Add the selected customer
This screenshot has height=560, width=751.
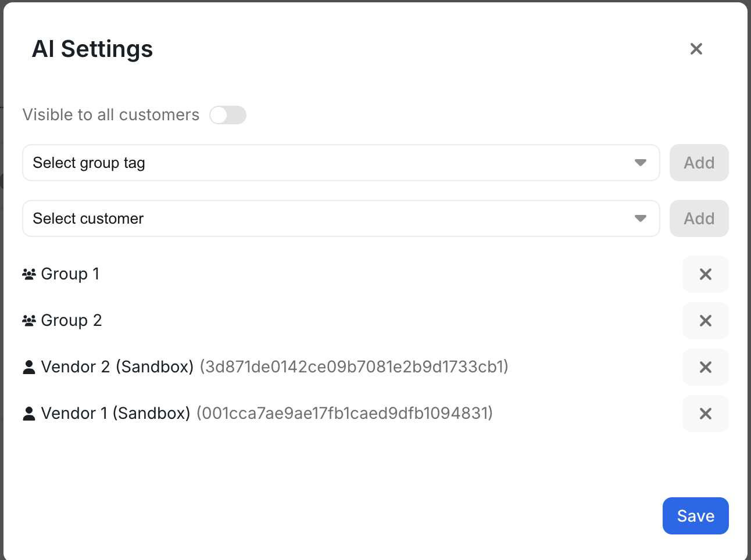(699, 218)
